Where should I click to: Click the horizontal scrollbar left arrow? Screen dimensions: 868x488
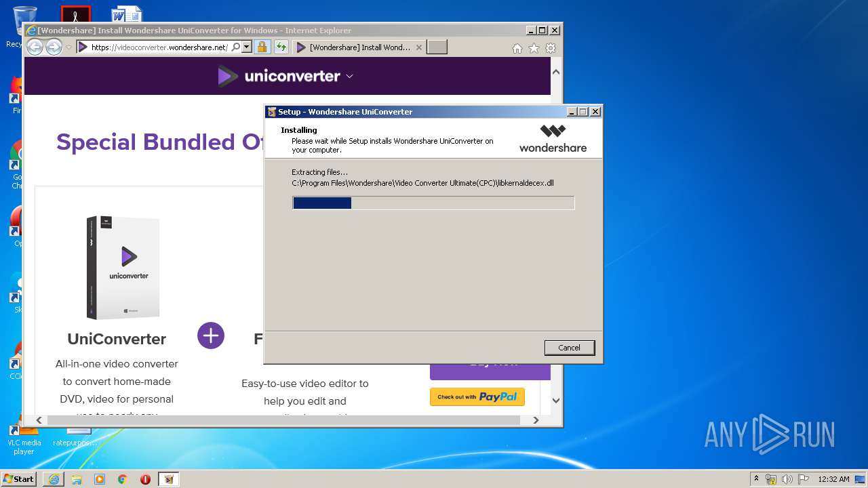point(39,420)
